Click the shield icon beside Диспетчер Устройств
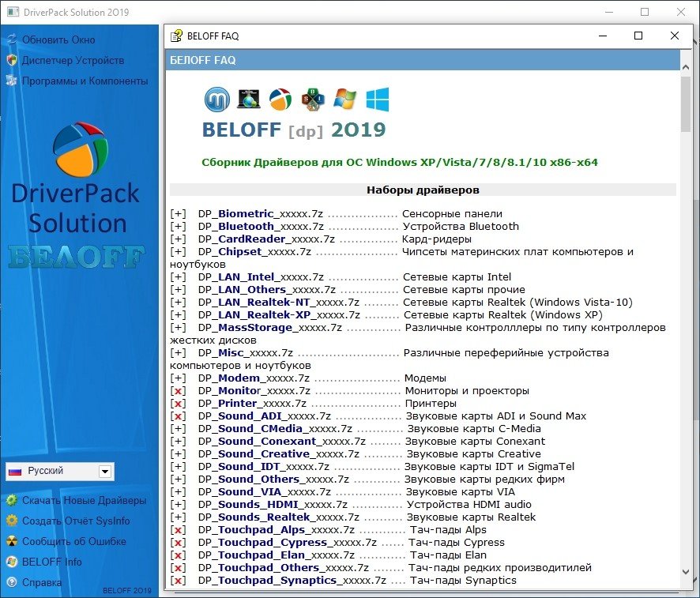 coord(12,60)
